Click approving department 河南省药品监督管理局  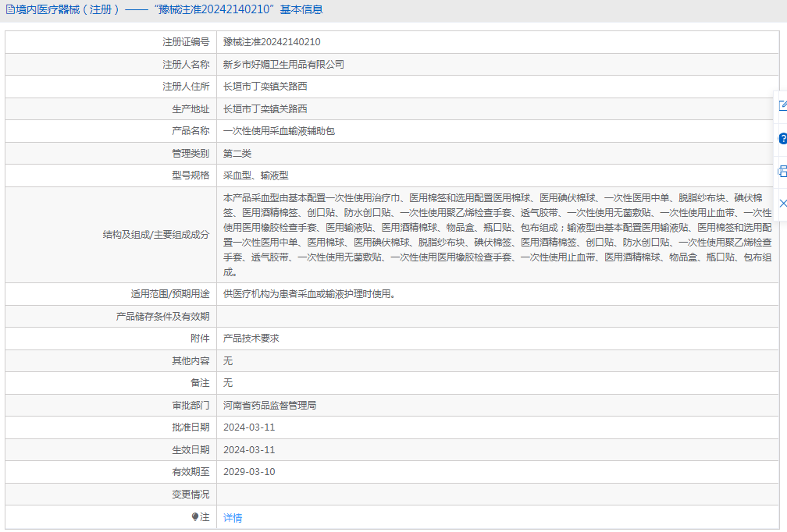click(x=269, y=405)
